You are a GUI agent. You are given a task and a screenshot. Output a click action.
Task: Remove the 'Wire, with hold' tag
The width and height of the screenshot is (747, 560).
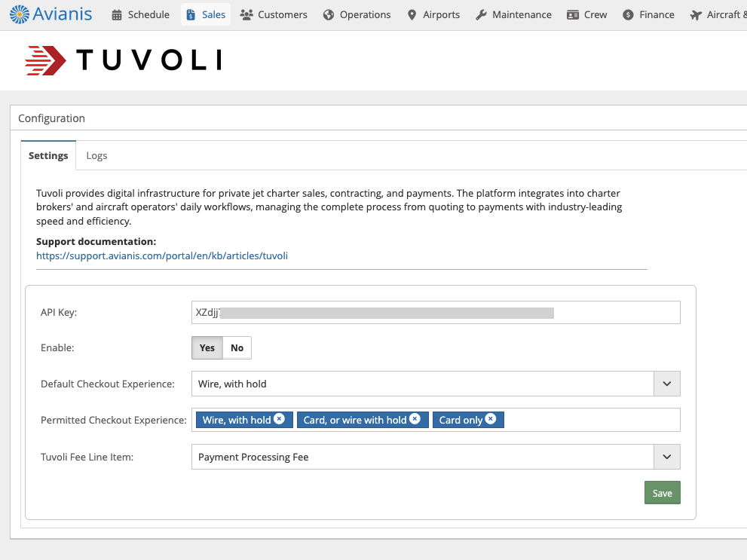[x=279, y=418]
